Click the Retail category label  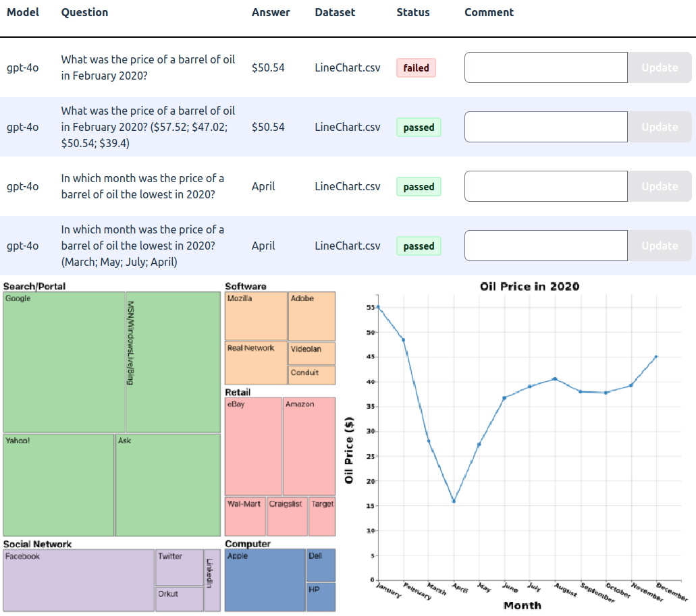tap(238, 392)
